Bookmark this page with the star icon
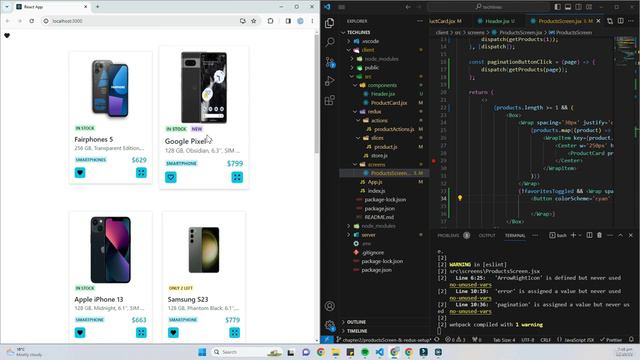The image size is (640, 360). (x=253, y=21)
